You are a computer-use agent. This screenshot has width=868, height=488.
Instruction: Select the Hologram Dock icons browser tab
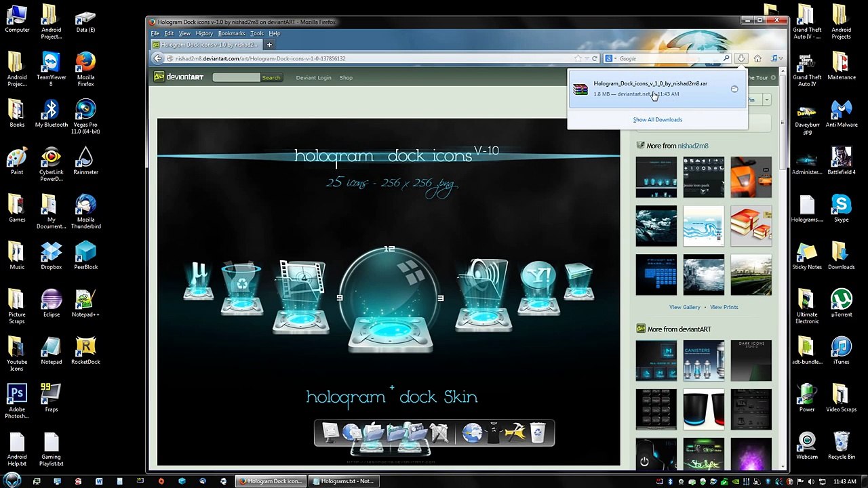[x=205, y=45]
